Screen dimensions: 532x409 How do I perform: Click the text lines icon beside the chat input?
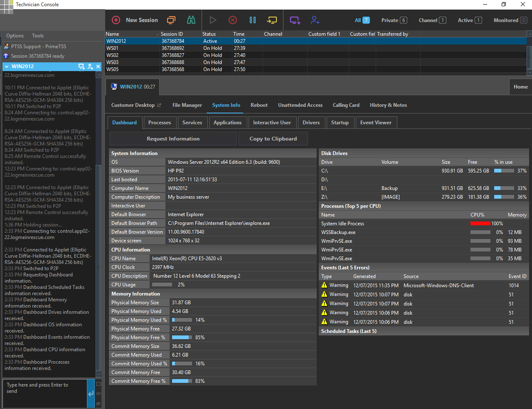[x=99, y=404]
